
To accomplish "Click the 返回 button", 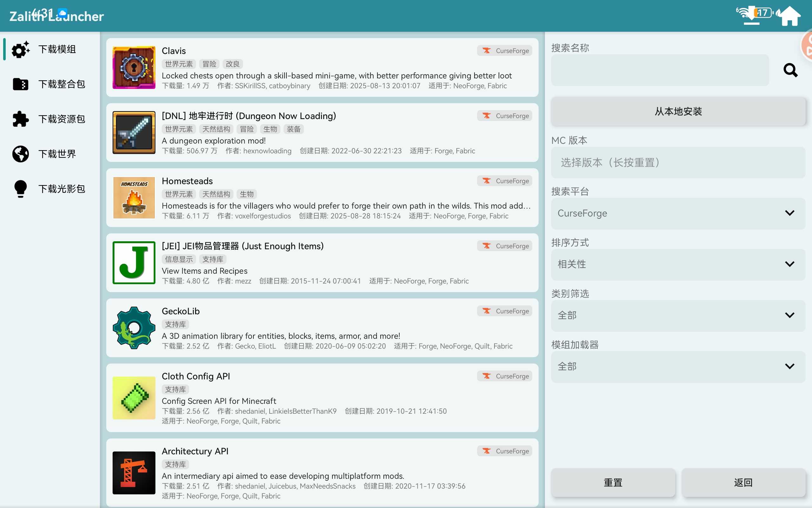I will tap(743, 483).
